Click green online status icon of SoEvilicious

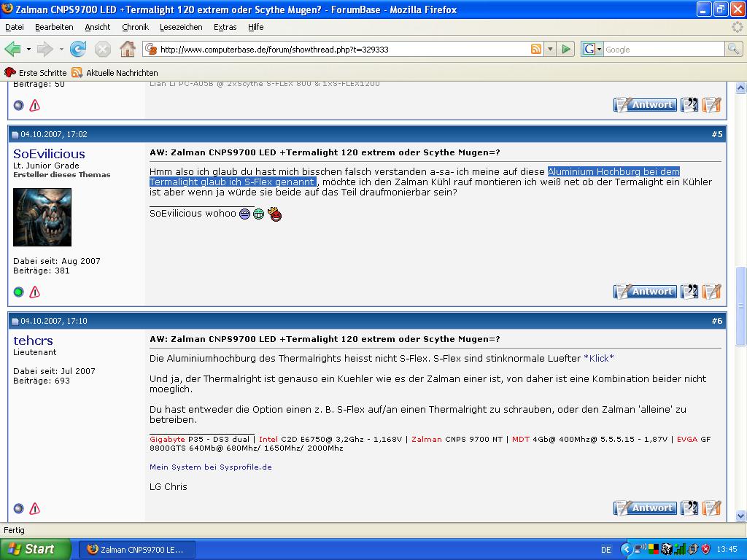coord(18,292)
